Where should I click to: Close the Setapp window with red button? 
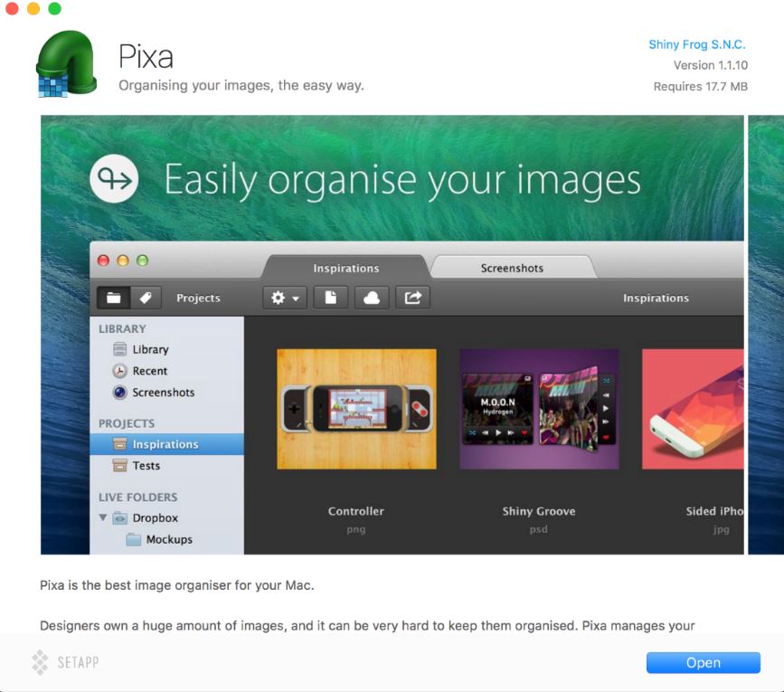[x=12, y=8]
